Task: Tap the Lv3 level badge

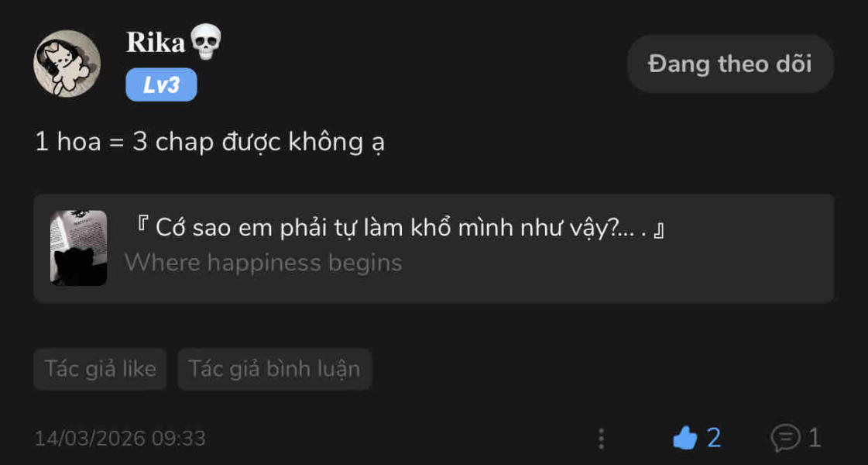Action: click(x=161, y=85)
